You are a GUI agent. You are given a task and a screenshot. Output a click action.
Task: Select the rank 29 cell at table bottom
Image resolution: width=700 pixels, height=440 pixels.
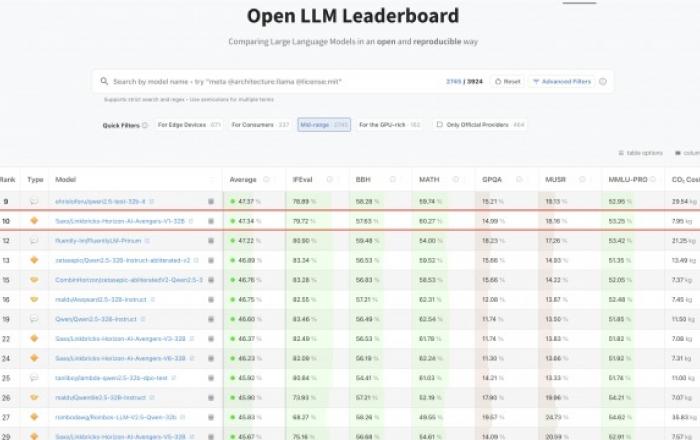click(x=6, y=436)
